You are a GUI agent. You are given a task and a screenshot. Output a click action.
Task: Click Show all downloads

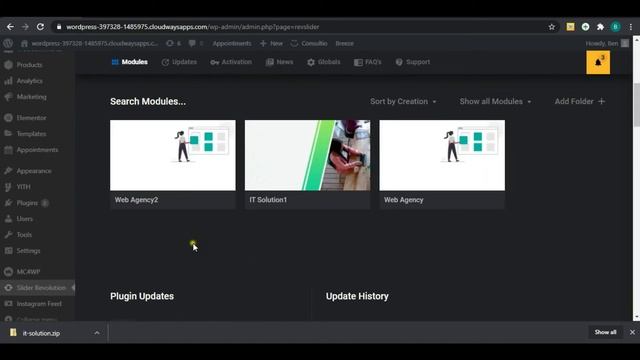605,332
